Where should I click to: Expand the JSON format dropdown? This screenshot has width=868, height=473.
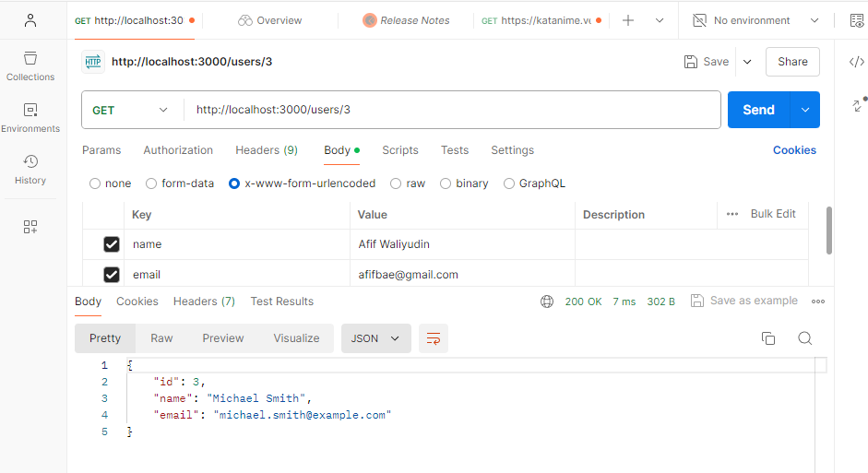coord(375,338)
